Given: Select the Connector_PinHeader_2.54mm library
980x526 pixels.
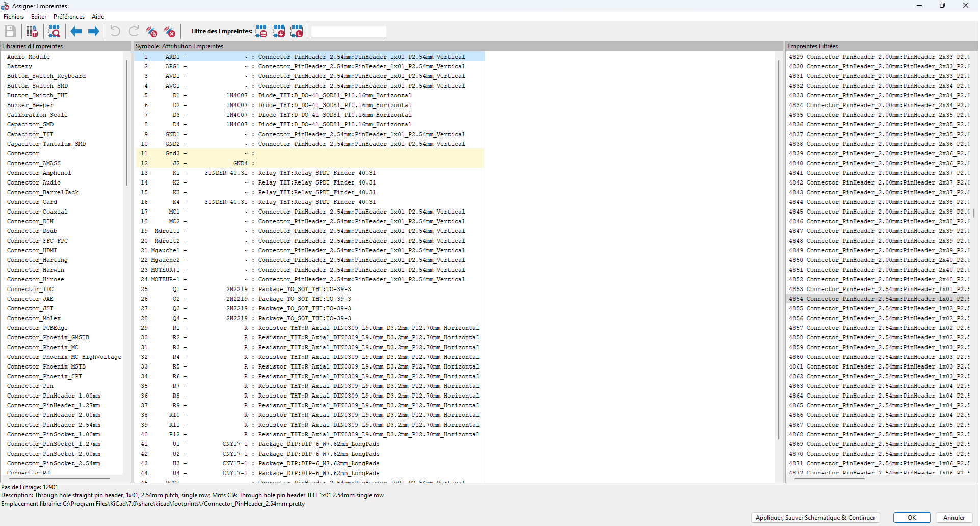Looking at the screenshot, I should coord(54,425).
